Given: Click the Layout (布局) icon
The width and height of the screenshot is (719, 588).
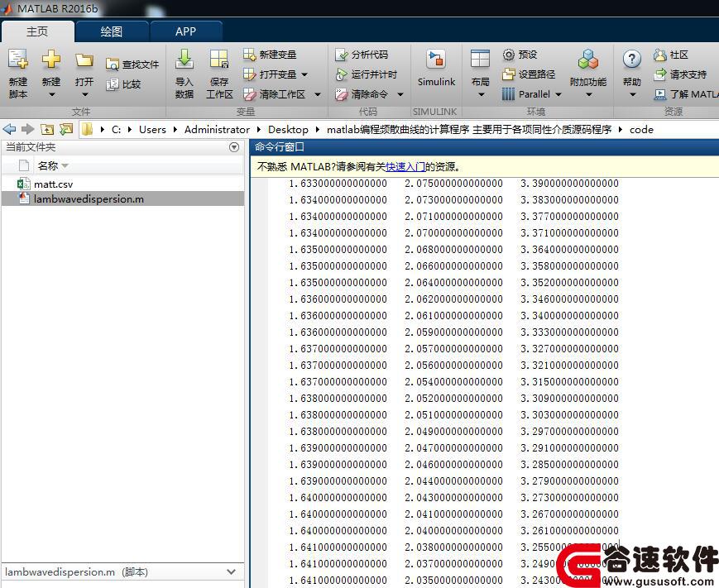Looking at the screenshot, I should (480, 60).
